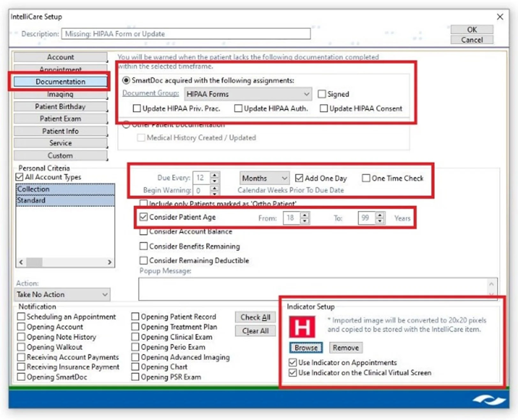Enable Scheduling an Appointment notification

point(21,317)
